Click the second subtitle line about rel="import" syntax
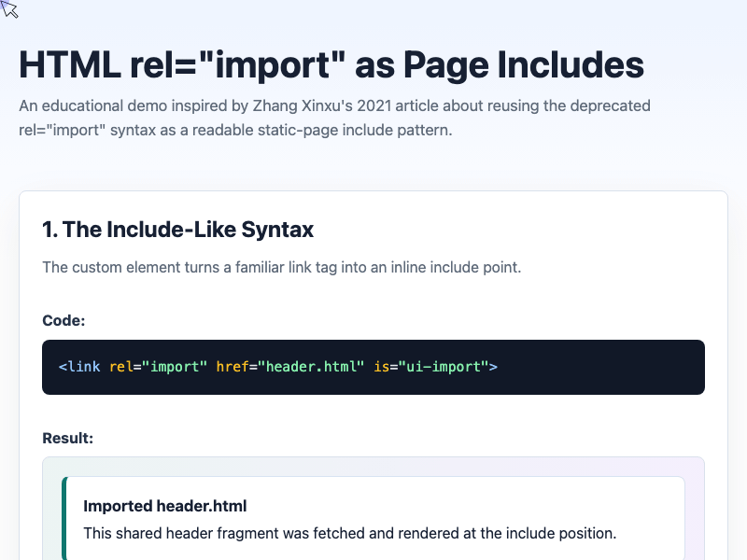Image resolution: width=747 pixels, height=560 pixels. pyautogui.click(x=235, y=130)
